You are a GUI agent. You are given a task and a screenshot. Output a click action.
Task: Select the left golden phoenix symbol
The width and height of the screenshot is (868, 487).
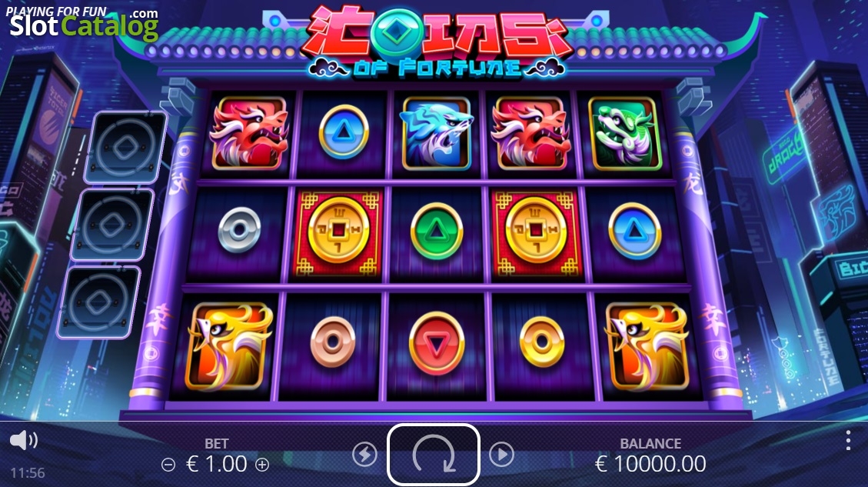(x=228, y=346)
